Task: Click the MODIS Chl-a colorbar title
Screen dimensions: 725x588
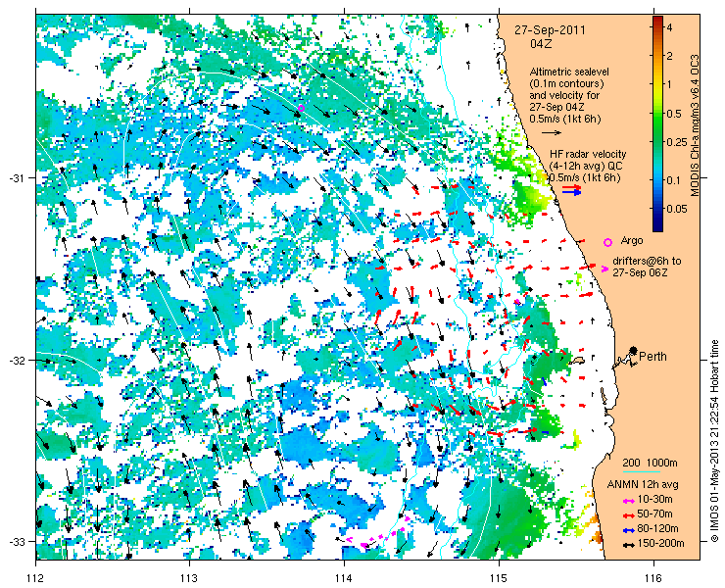Action: click(695, 126)
